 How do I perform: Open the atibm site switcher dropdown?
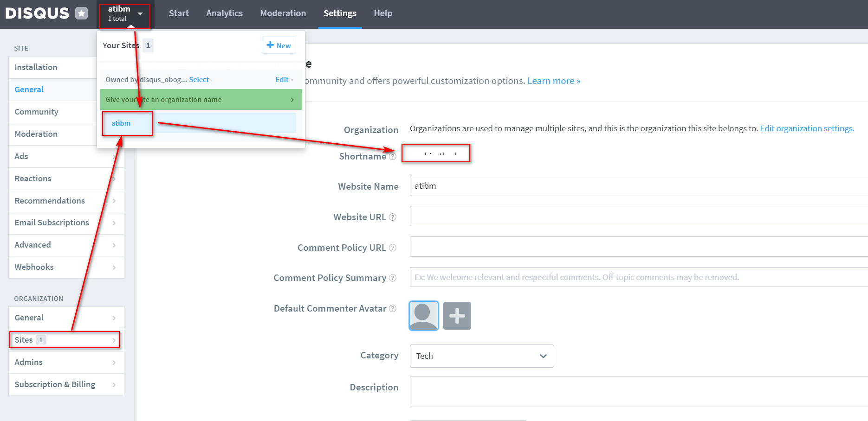tap(125, 14)
